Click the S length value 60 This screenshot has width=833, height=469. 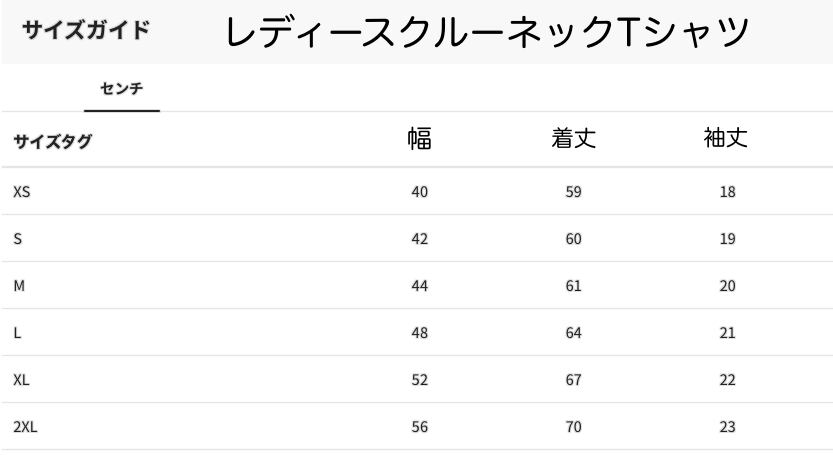573,238
